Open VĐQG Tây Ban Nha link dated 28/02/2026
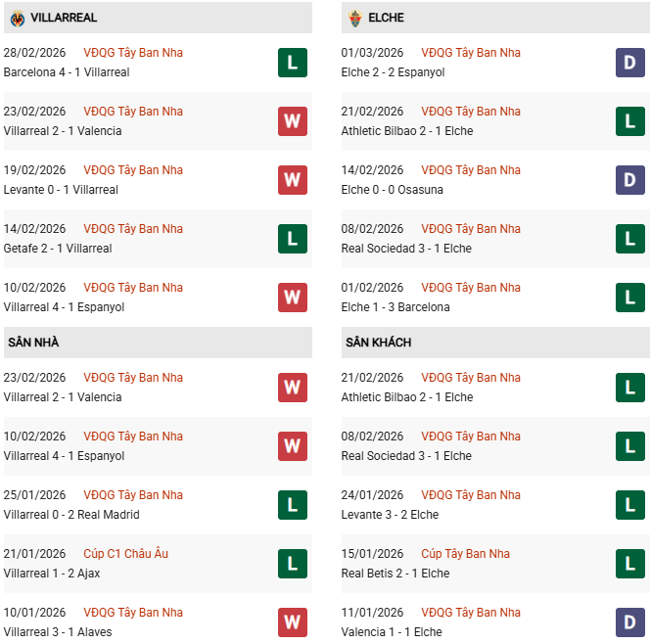650x644 pixels. pos(133,53)
